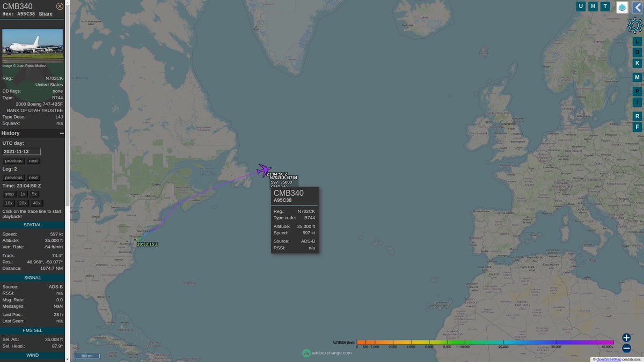Image resolution: width=644 pixels, height=362 pixels.
Task: Click the SPATIAL section header
Action: [33, 225]
